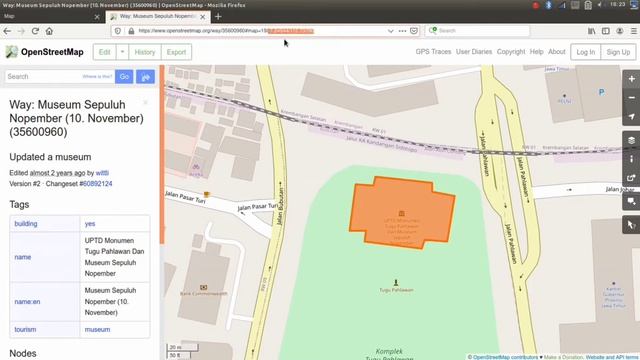Close the first Map tab
This screenshot has width=640, height=360.
(x=97, y=17)
